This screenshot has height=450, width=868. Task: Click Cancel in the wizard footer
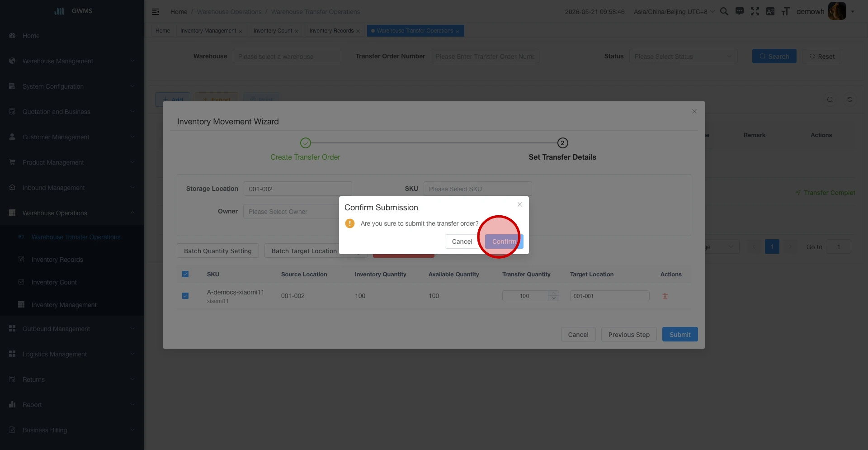[578, 335]
